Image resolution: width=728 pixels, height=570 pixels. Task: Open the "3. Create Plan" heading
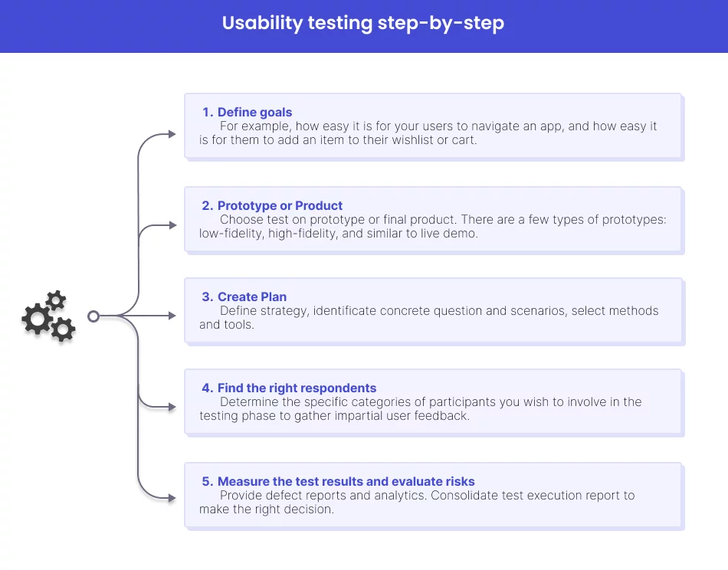244,296
